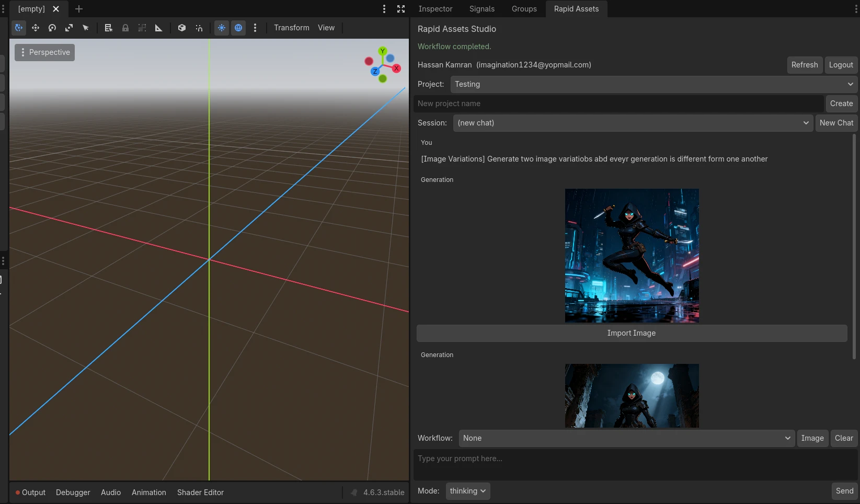This screenshot has height=504, width=860.
Task: Toggle the preview sun light
Action: coord(222,28)
